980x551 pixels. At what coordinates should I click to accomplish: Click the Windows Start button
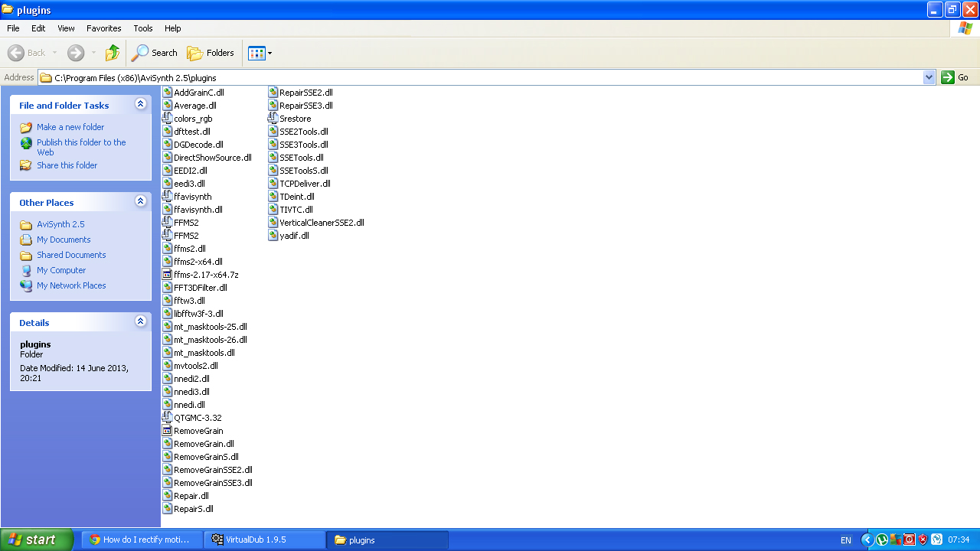tap(37, 540)
